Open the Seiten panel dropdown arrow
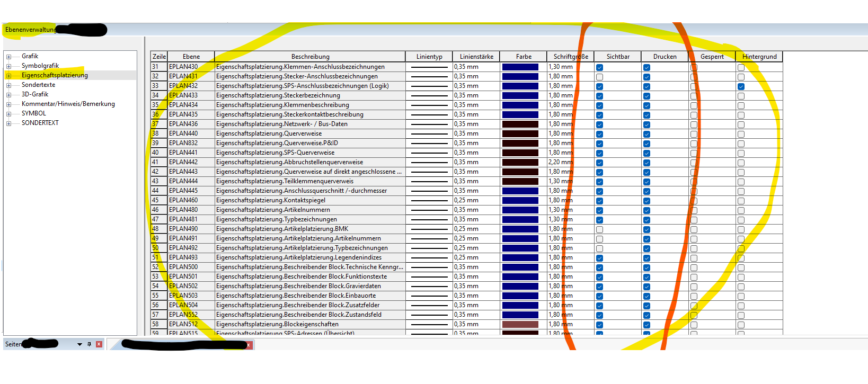Image resolution: width=868 pixels, height=384 pixels. 79,344
